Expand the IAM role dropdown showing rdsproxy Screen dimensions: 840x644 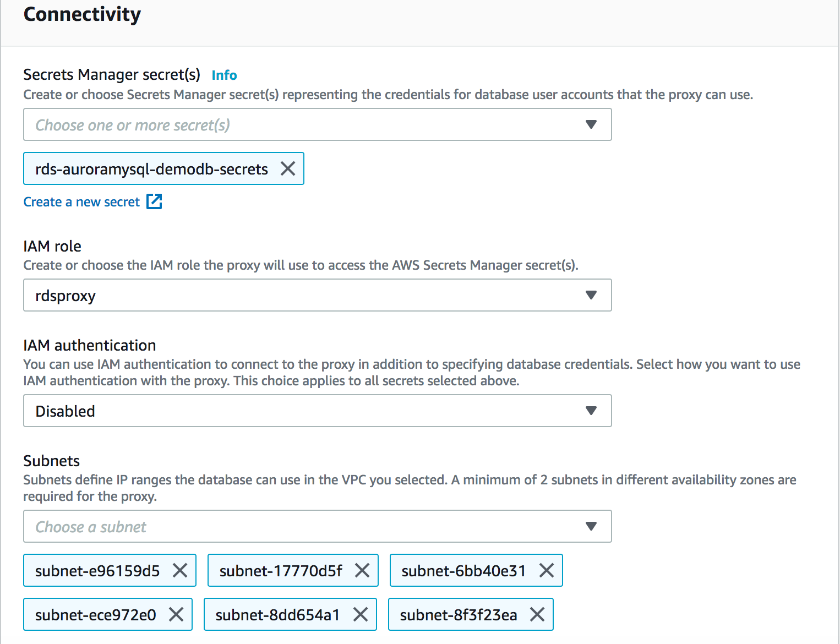pyautogui.click(x=318, y=295)
